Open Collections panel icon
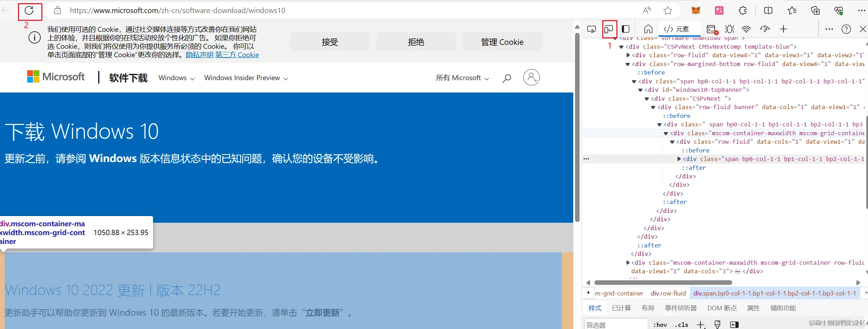This screenshot has width=868, height=329. point(815,11)
